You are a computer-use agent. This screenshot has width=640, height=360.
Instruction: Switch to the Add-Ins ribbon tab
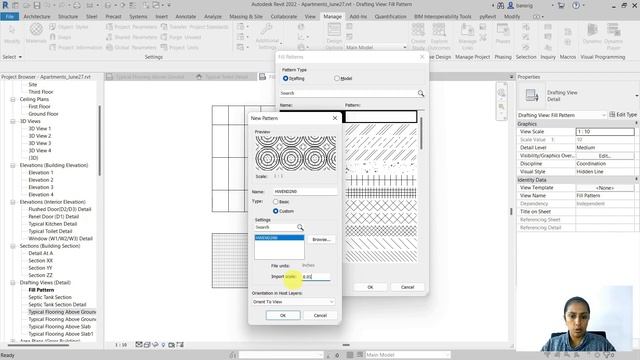tap(358, 17)
